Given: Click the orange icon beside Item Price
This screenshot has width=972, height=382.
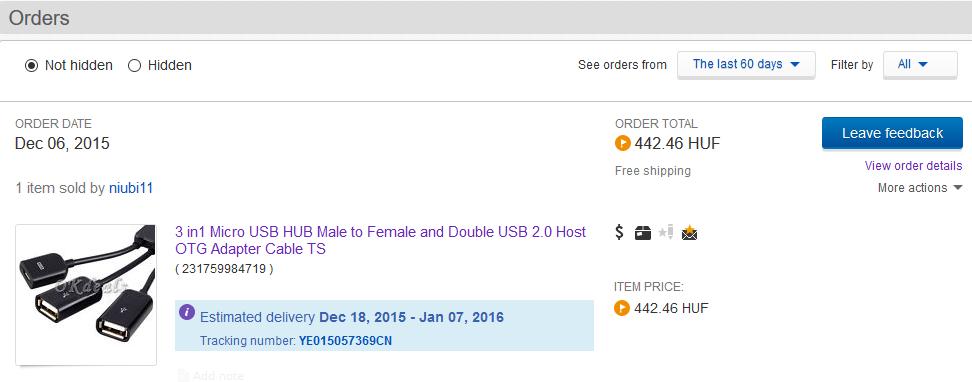Looking at the screenshot, I should (x=622, y=308).
